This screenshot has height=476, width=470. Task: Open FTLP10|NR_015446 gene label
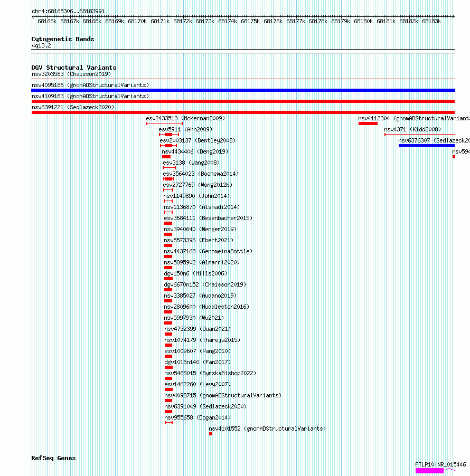[x=440, y=464]
